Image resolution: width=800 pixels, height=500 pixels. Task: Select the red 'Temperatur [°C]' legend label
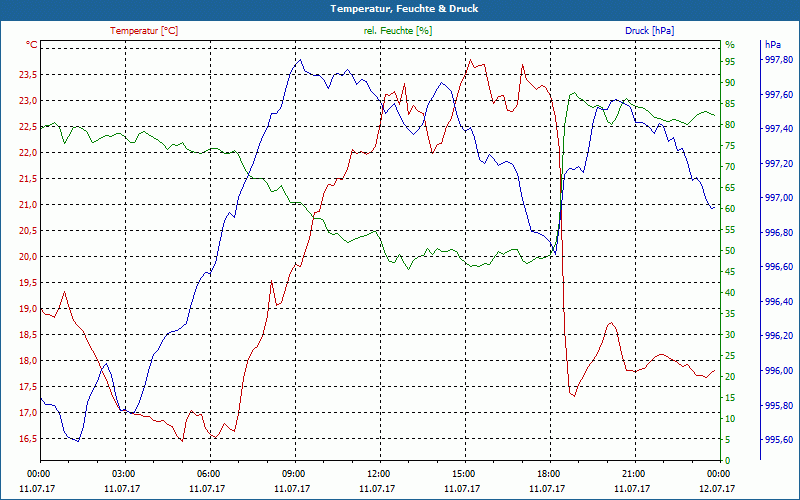(144, 31)
